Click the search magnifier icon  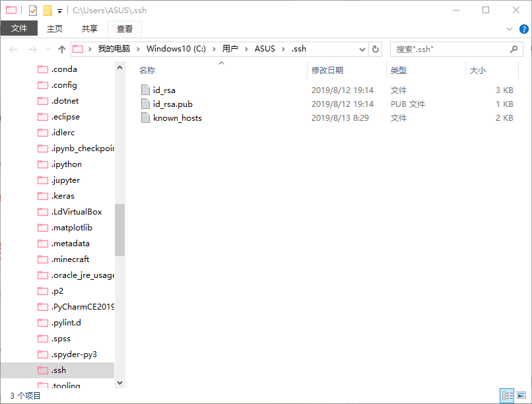coord(514,50)
